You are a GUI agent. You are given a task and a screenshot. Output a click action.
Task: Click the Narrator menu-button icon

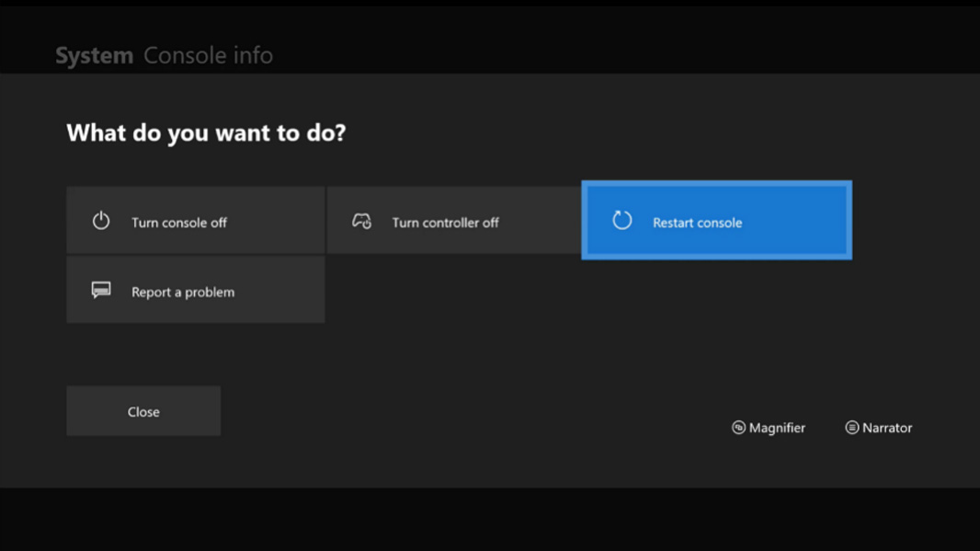point(851,428)
